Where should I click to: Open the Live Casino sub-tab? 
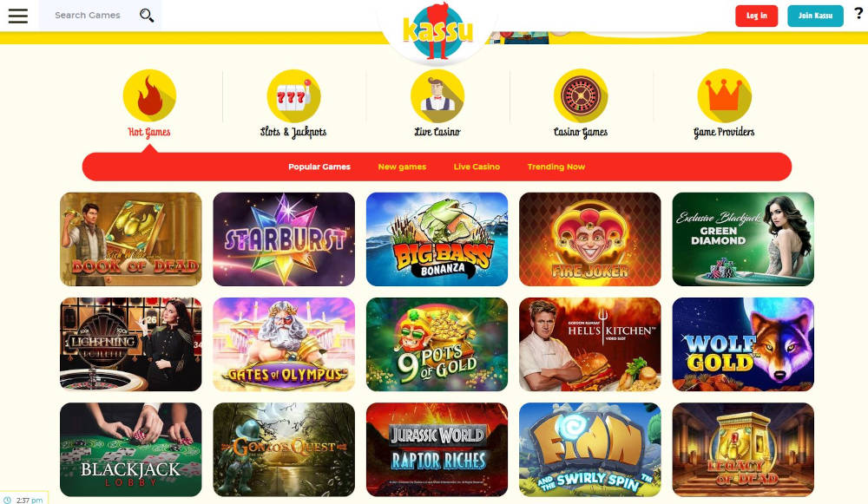(x=477, y=167)
